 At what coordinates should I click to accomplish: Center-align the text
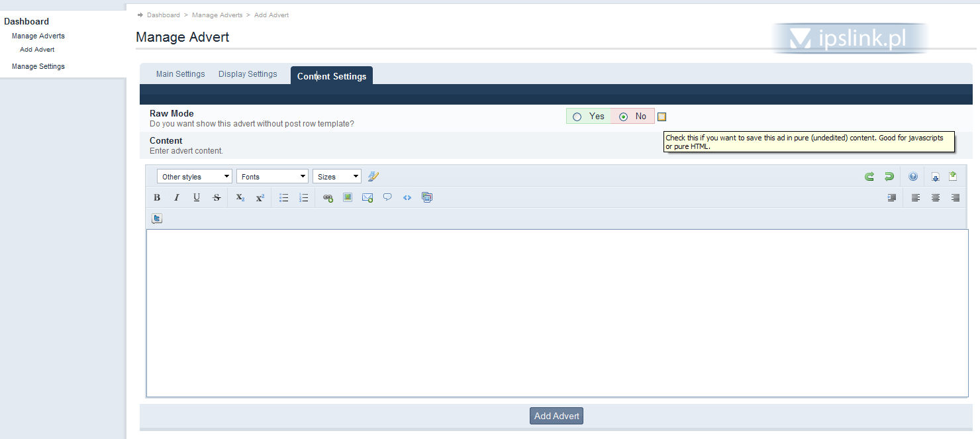pos(936,197)
